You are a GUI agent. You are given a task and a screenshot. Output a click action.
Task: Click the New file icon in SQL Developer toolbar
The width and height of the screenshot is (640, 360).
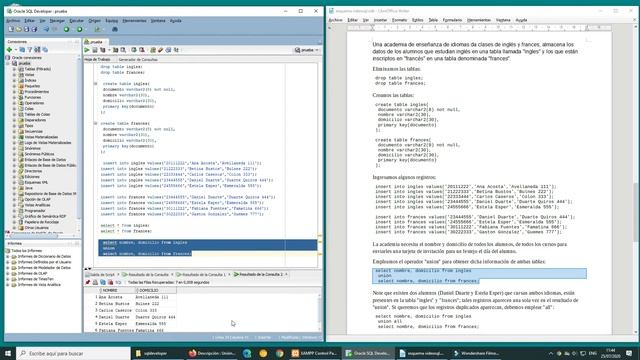(x=11, y=29)
